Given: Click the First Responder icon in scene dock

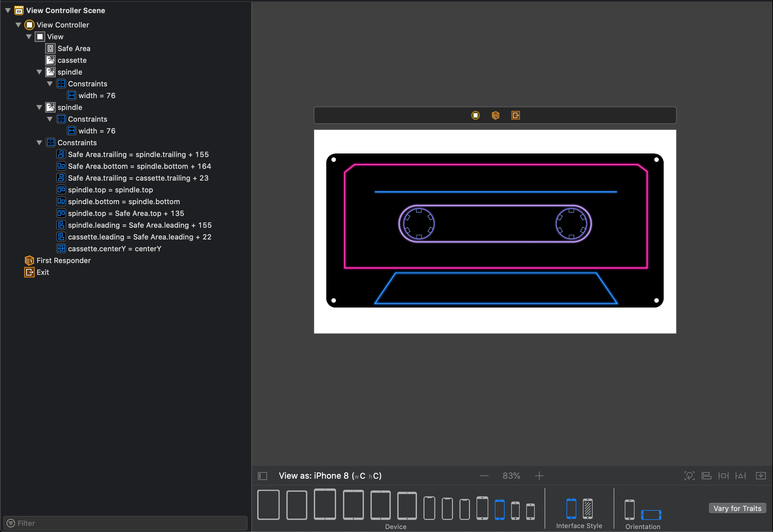Looking at the screenshot, I should click(495, 115).
